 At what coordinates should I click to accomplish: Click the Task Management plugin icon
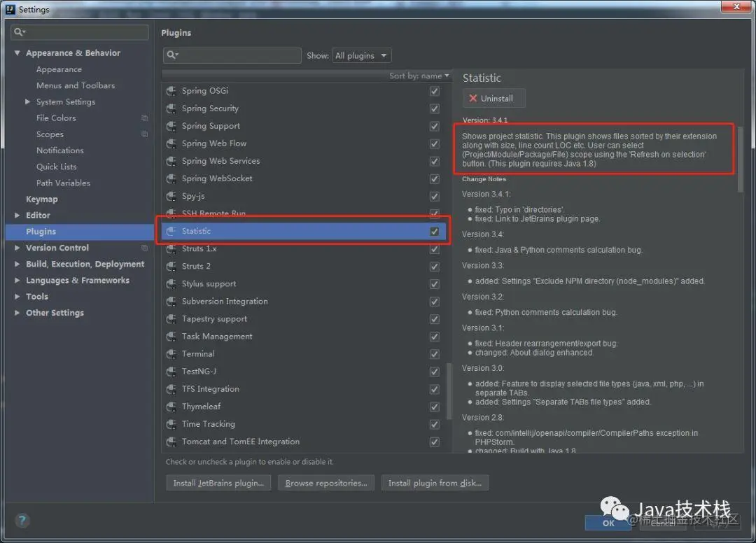point(171,337)
